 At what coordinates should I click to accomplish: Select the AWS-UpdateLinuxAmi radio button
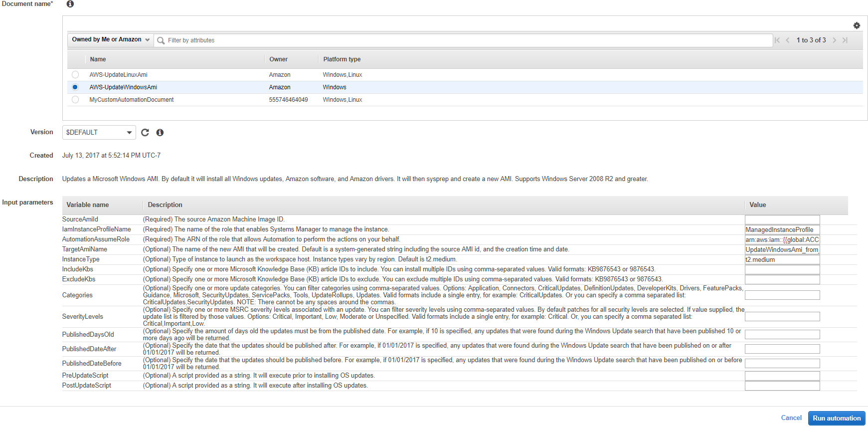tap(75, 75)
